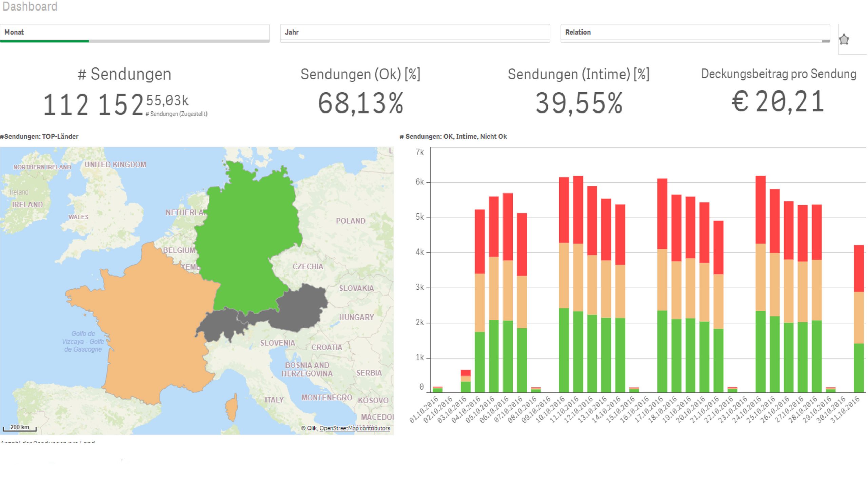
Task: Click the Sendungen (Intime) 39,55% KPI
Action: click(578, 103)
